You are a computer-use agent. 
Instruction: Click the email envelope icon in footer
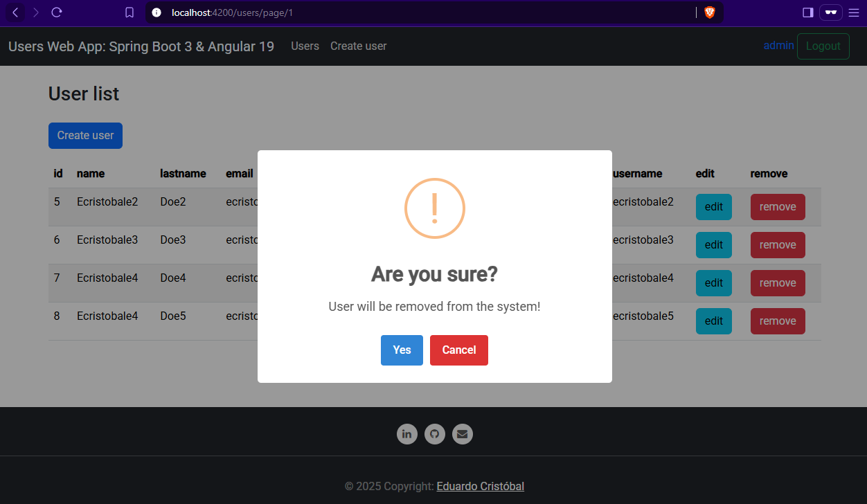tap(463, 434)
